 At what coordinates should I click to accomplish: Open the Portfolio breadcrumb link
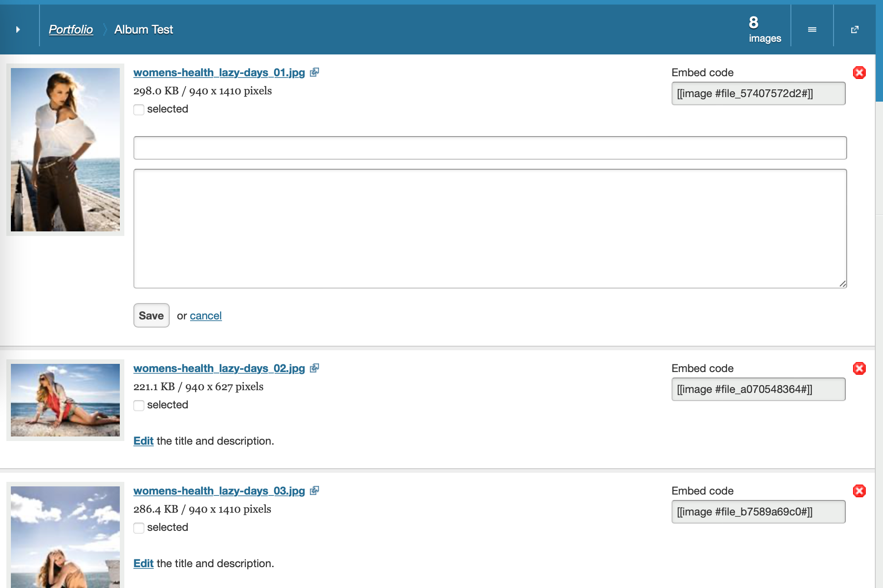[71, 29]
